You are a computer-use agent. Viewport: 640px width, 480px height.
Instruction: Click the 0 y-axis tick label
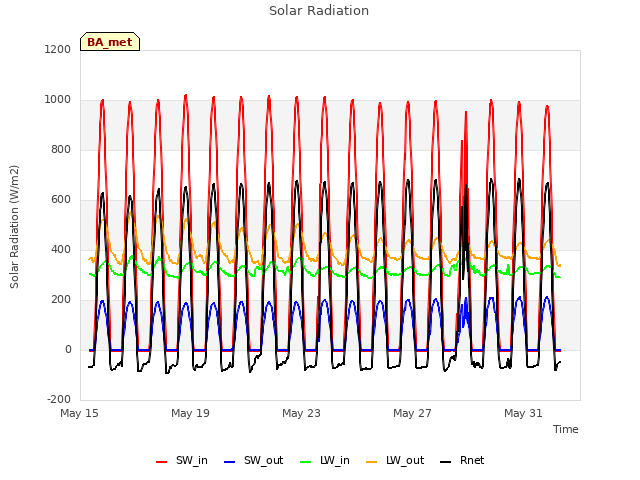point(68,349)
